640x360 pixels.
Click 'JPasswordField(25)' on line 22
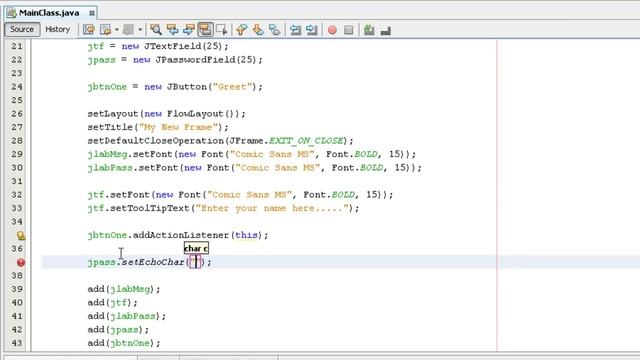tap(206, 60)
